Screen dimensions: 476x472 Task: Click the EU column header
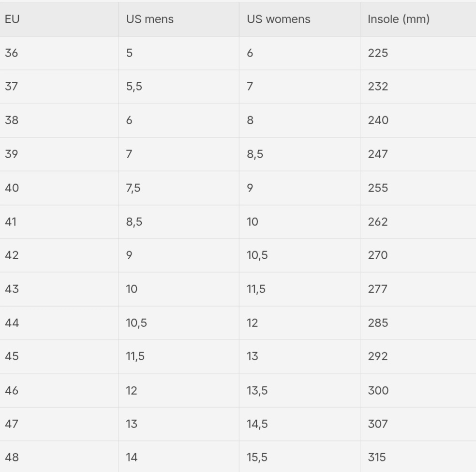point(12,19)
